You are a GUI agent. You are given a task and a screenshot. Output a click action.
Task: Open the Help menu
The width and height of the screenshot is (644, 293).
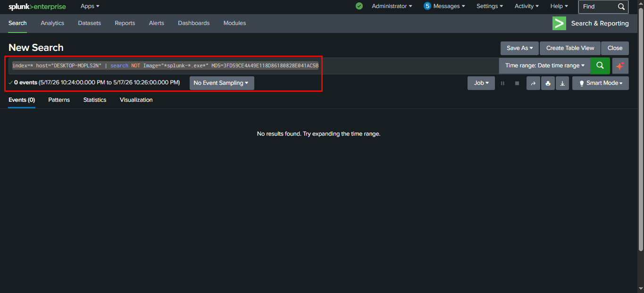point(559,6)
